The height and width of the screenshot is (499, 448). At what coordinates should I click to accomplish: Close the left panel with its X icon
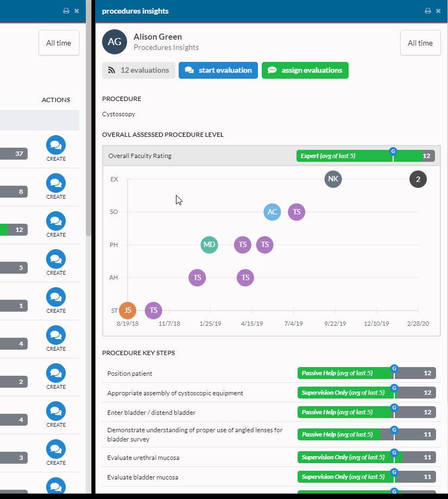77,11
